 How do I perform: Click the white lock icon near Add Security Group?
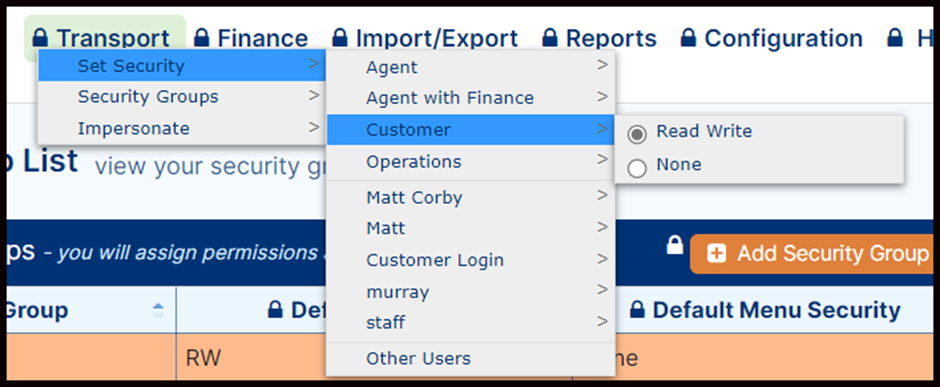pos(675,245)
